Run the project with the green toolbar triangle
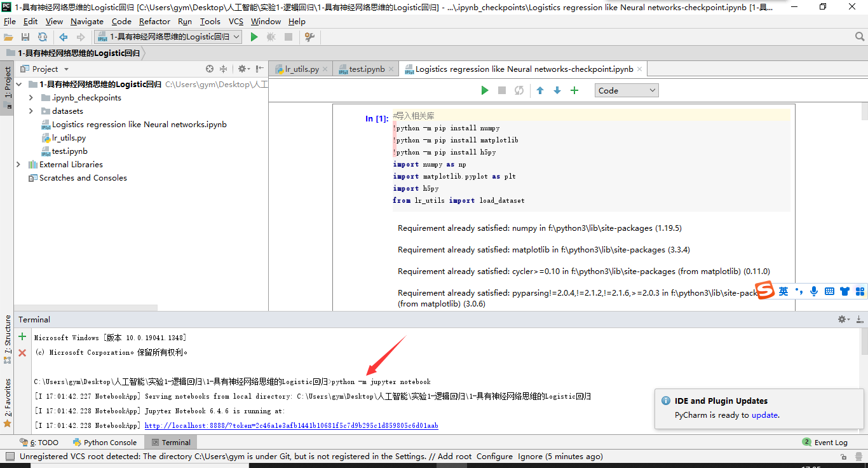Viewport: 868px width, 468px height. pyautogui.click(x=254, y=37)
